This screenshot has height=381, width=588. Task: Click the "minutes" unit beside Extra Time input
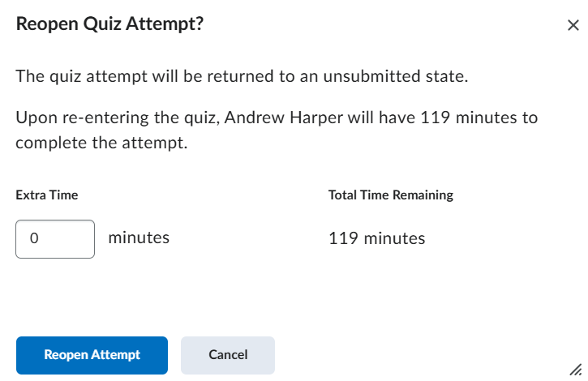(139, 238)
